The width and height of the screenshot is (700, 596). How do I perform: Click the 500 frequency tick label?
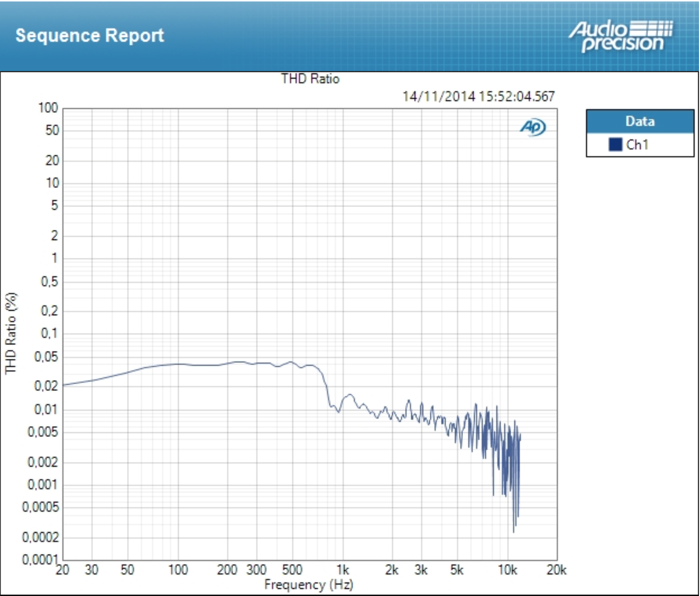pyautogui.click(x=292, y=570)
